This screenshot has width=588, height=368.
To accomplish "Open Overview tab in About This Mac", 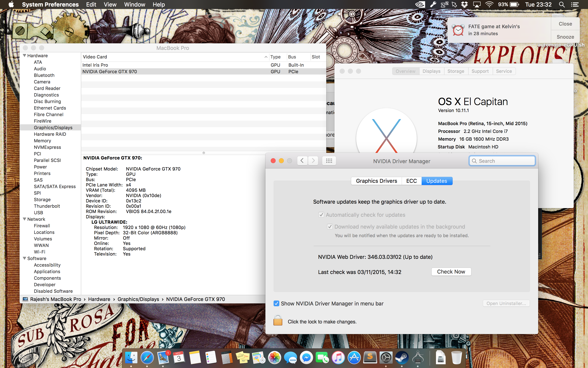I will point(405,71).
